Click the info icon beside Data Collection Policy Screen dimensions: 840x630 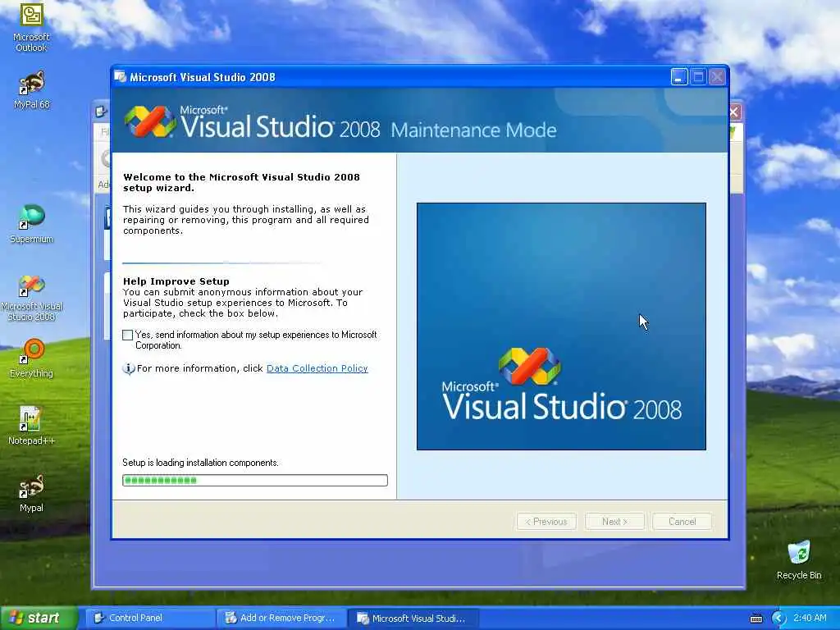(129, 368)
